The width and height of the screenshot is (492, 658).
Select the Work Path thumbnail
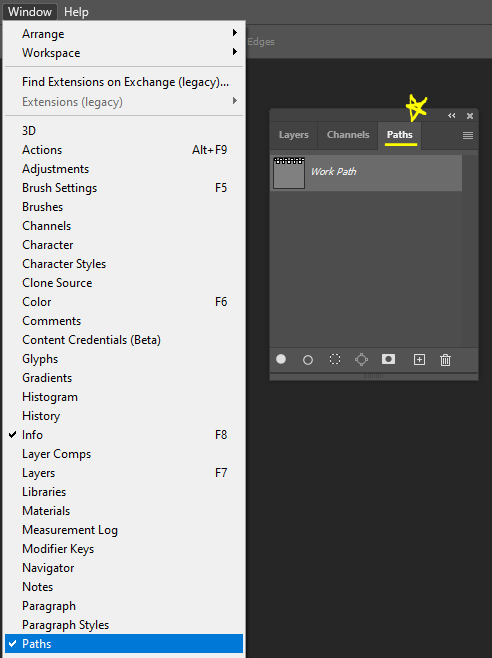click(289, 173)
